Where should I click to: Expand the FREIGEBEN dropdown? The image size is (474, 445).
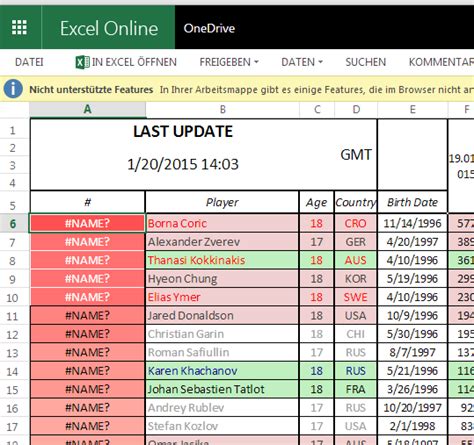pos(229,62)
